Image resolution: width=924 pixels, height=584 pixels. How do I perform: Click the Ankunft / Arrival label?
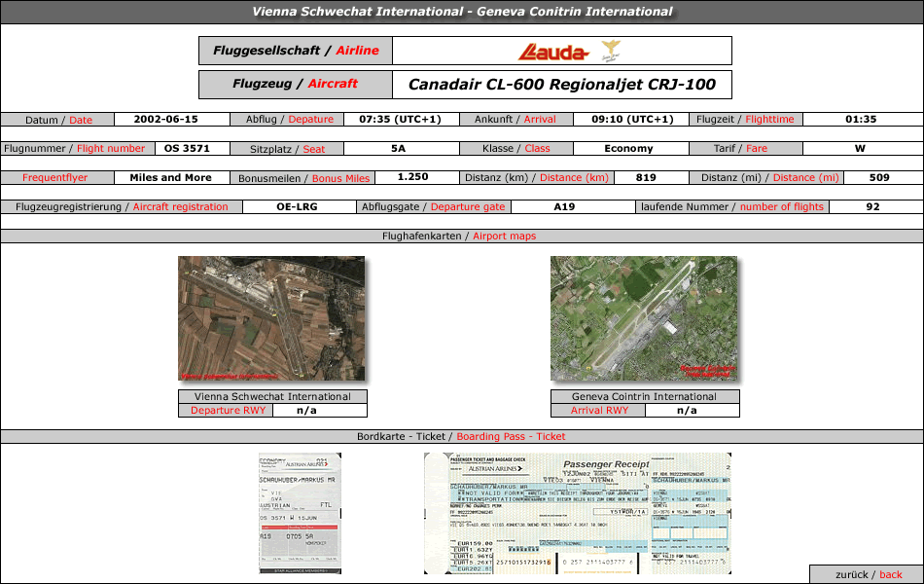pyautogui.click(x=516, y=119)
